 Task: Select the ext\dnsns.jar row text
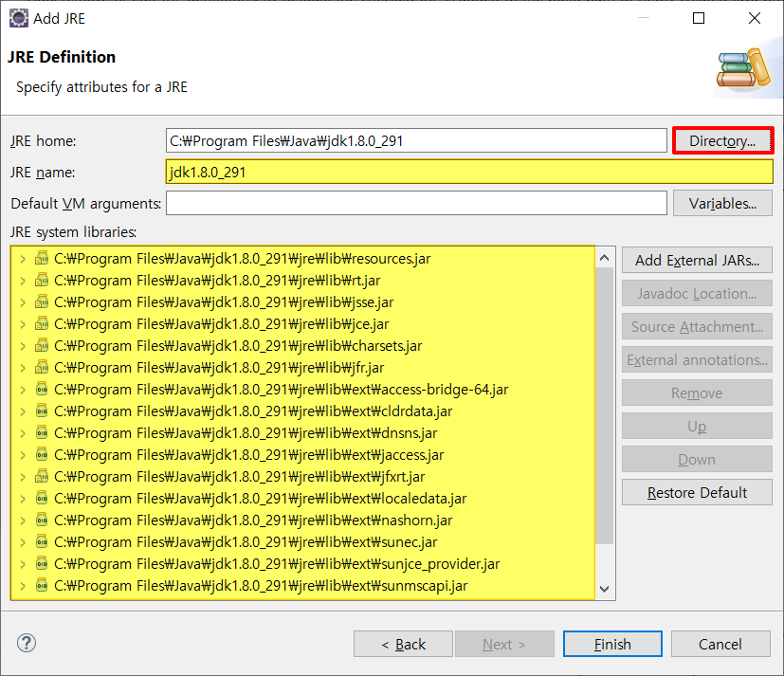tap(246, 433)
